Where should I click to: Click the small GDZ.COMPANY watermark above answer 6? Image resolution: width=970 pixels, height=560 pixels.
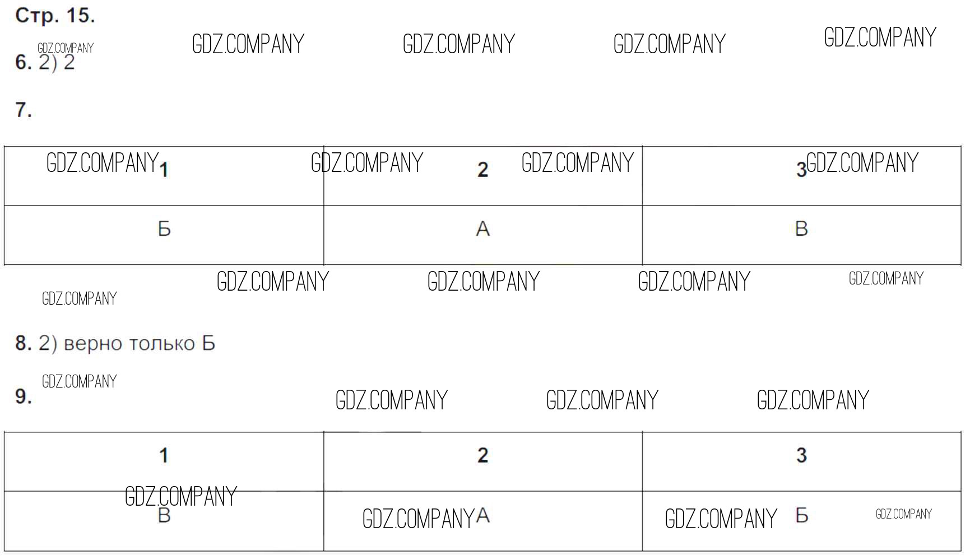[66, 48]
